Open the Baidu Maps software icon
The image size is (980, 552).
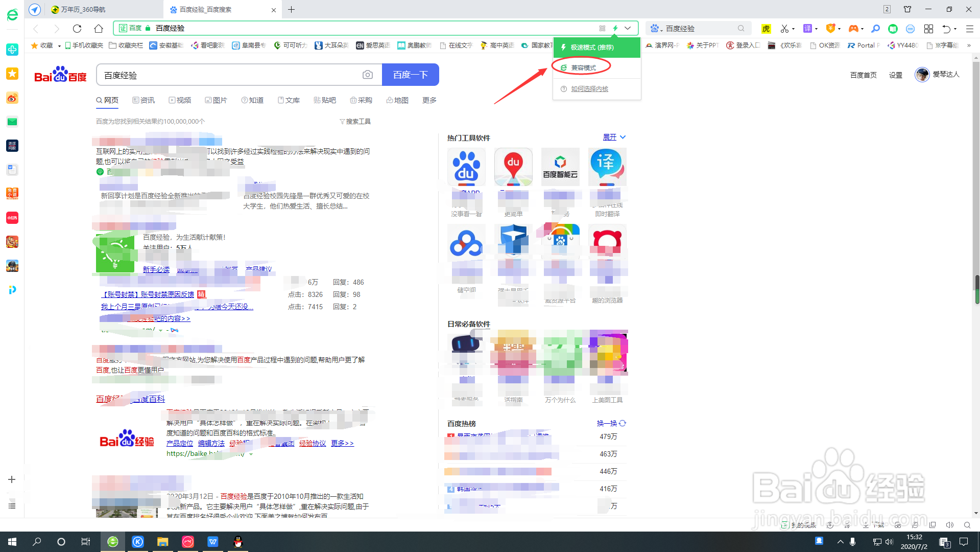click(513, 167)
